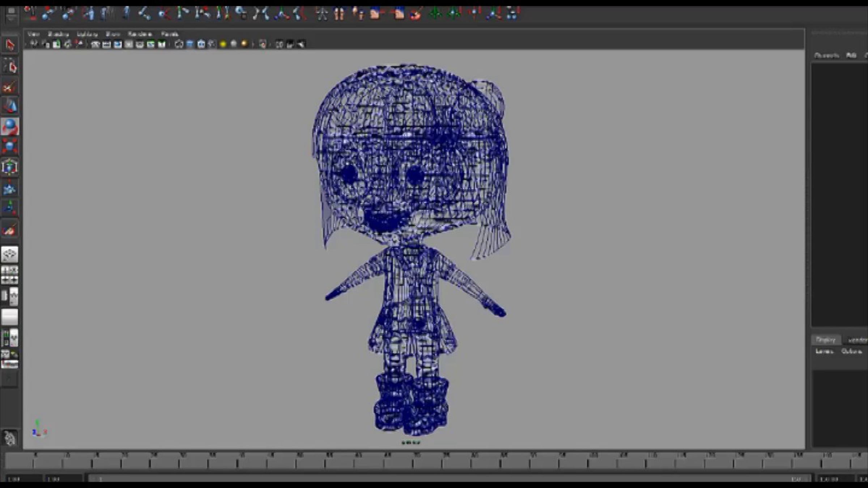Open the Options dropdown in layer editor

tap(851, 351)
